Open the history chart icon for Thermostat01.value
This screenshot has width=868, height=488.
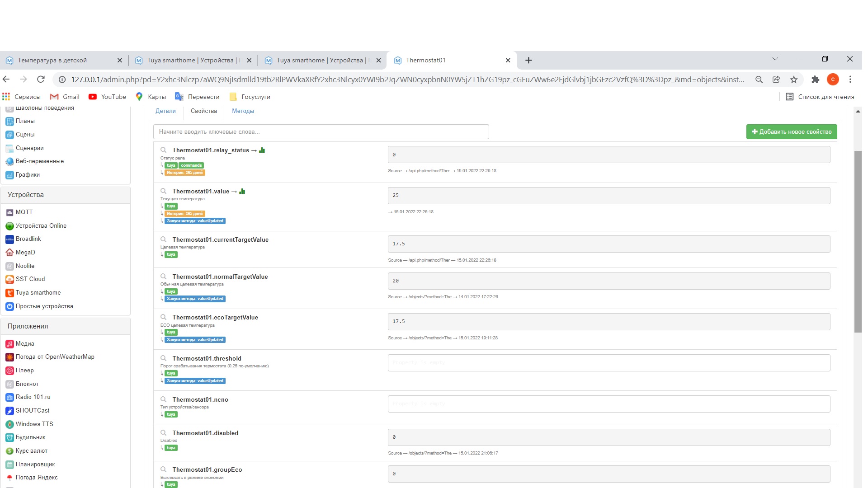(242, 192)
